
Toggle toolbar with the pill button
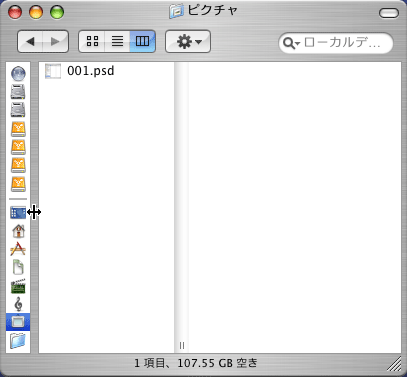click(389, 13)
